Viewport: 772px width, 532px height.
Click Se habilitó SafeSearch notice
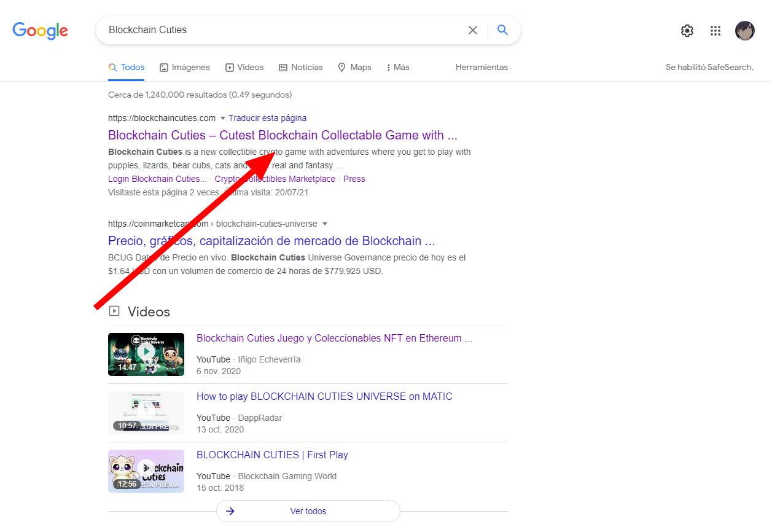[x=709, y=68]
